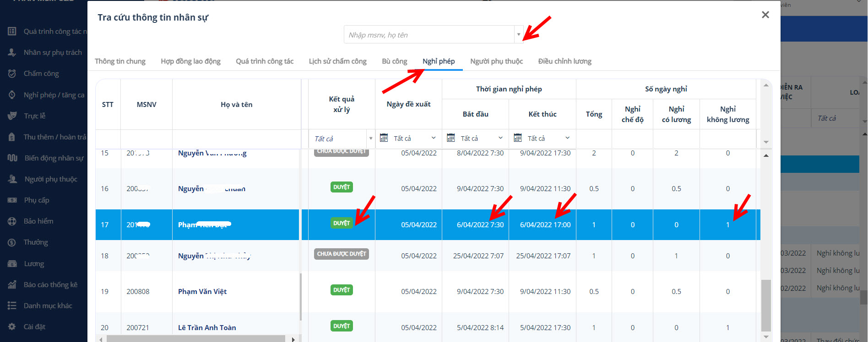Click the Thưởng sidebar icon

tap(12, 242)
